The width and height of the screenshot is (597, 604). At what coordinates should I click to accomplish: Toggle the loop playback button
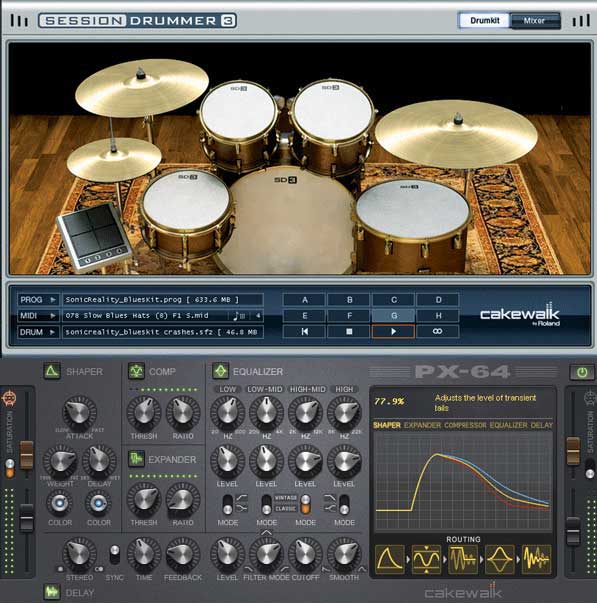pos(438,331)
